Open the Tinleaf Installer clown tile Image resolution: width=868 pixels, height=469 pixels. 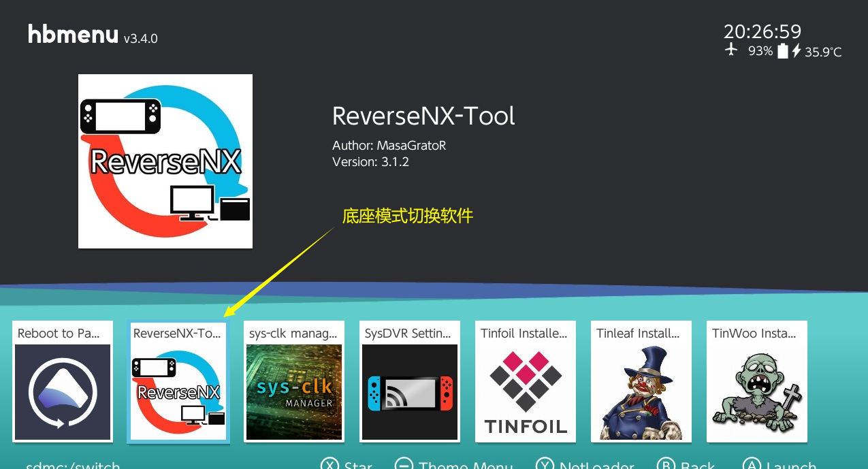coord(641,381)
